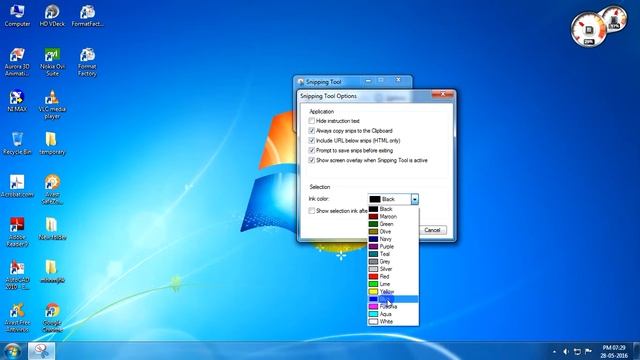
Task: Choose Black in the ink color list
Action: tap(393, 209)
